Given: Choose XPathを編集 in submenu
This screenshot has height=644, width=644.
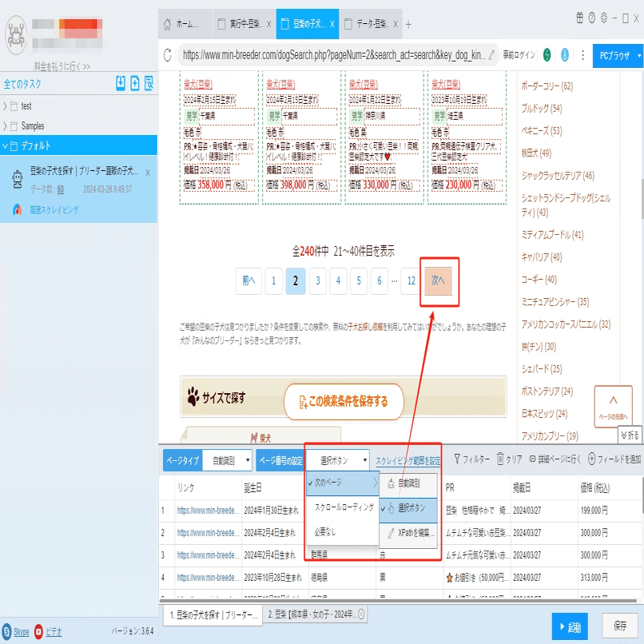Looking at the screenshot, I should 407,533.
